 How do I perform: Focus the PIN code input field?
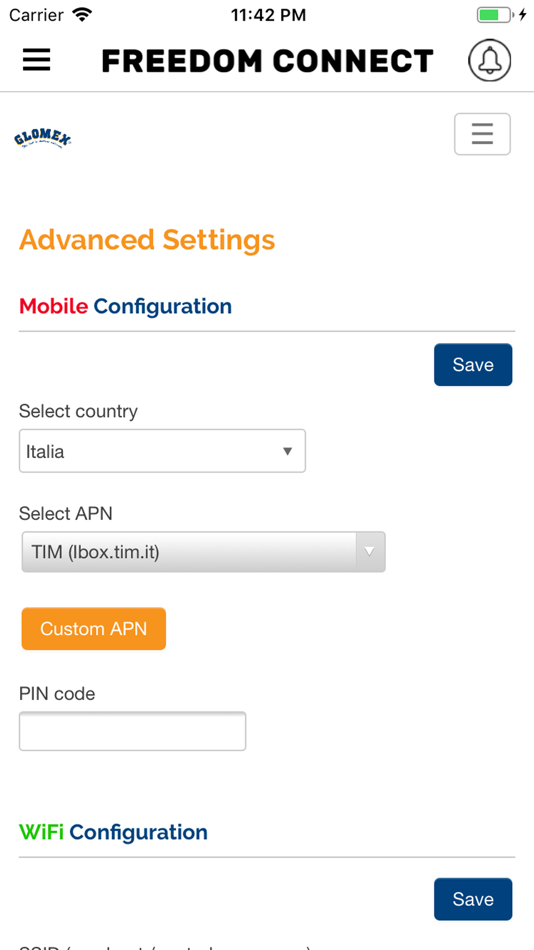tap(132, 731)
